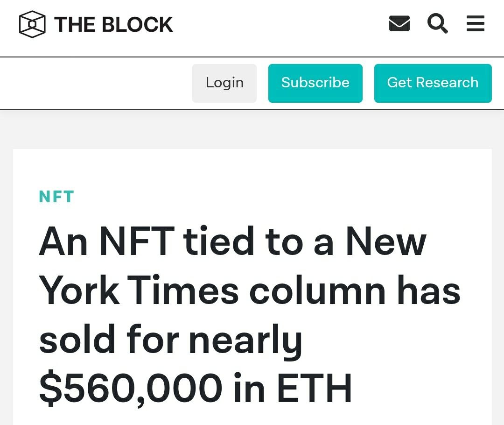Click The Block cube logo icon
Viewport: 504px width, 425px height.
point(32,24)
